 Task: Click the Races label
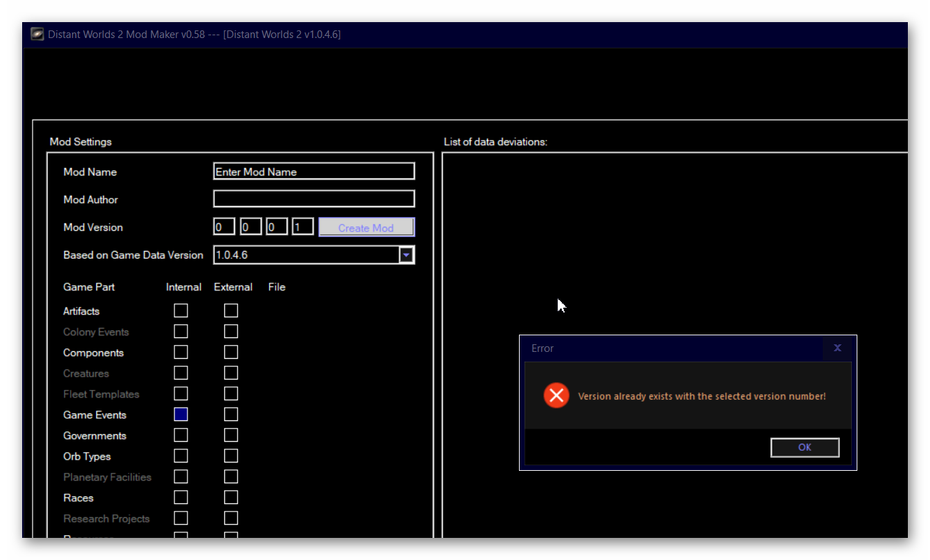coord(78,498)
